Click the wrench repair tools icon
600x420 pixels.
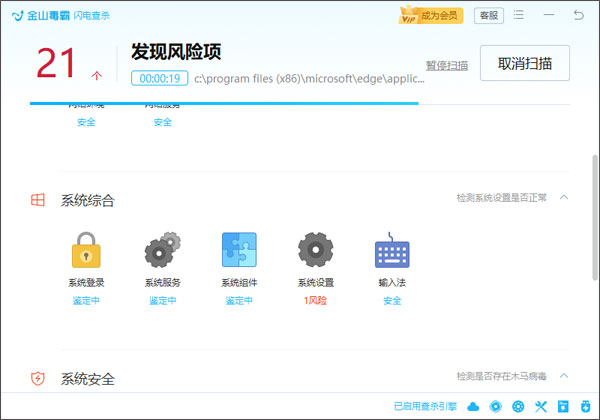coord(541,406)
